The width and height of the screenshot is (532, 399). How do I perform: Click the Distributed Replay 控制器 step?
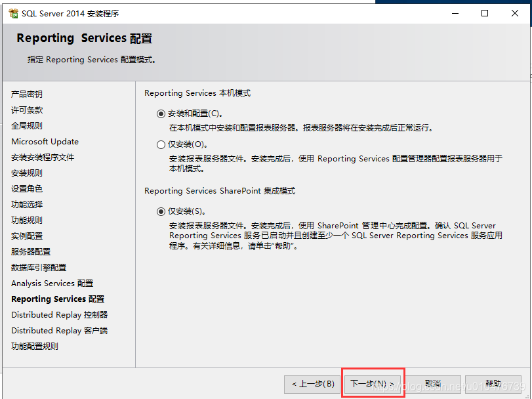[x=60, y=315]
